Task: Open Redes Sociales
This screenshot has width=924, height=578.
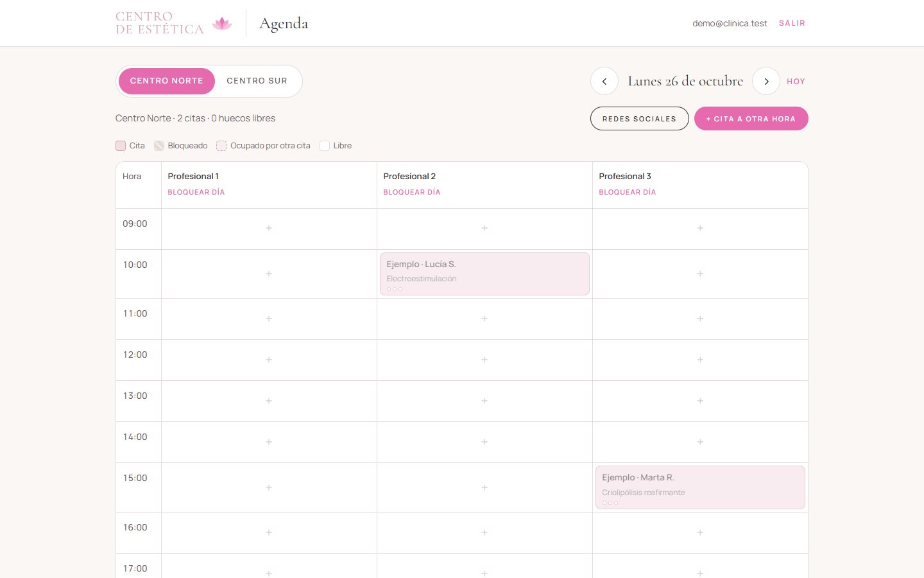Action: (x=640, y=119)
